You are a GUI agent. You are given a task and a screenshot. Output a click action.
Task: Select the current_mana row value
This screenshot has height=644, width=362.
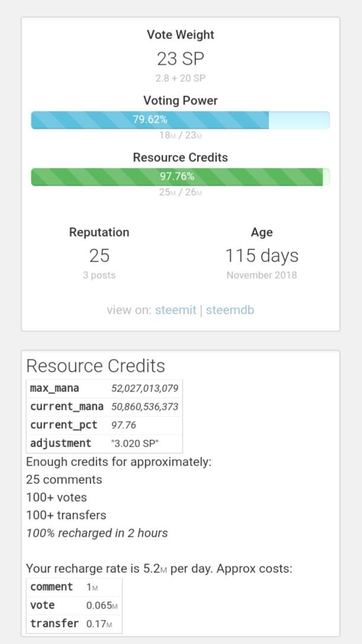145,407
